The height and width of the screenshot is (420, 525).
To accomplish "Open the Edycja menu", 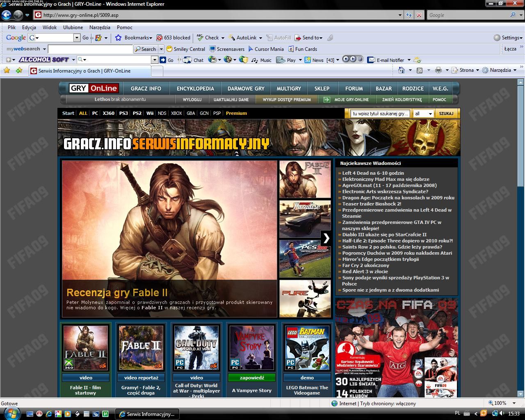I will (29, 27).
